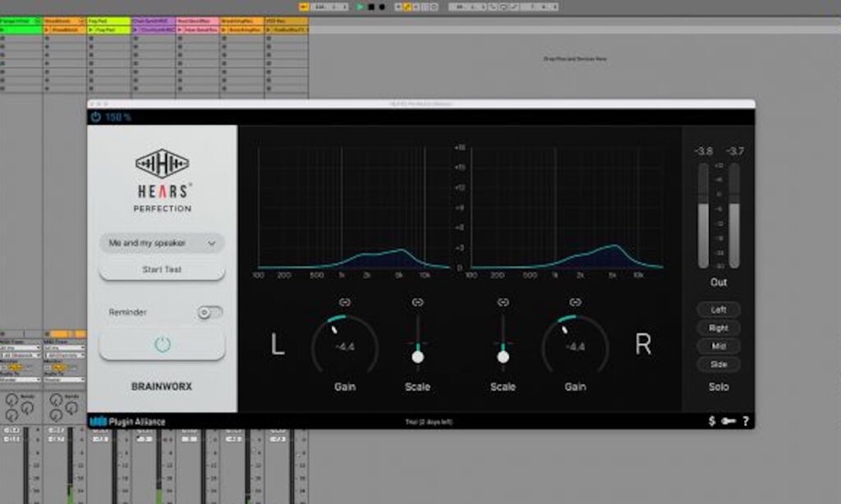Screen dimensions: 841x504
Task: Click the right channel Scale slider handle
Action: (503, 356)
